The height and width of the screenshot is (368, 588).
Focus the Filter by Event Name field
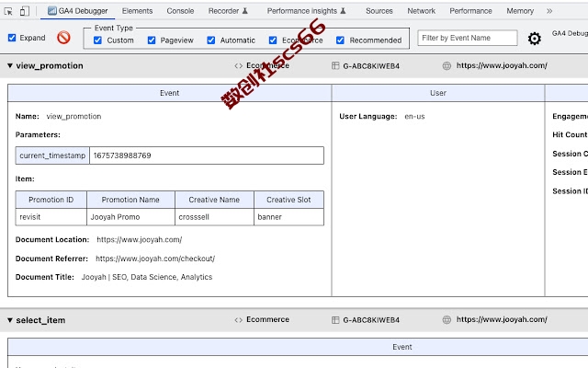[x=468, y=38]
